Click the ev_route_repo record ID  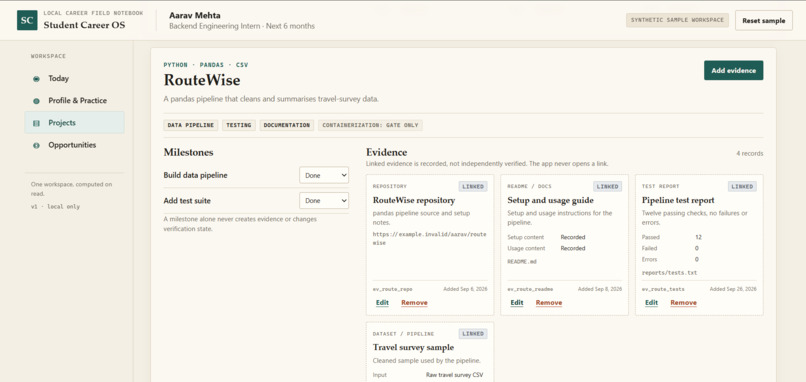392,289
